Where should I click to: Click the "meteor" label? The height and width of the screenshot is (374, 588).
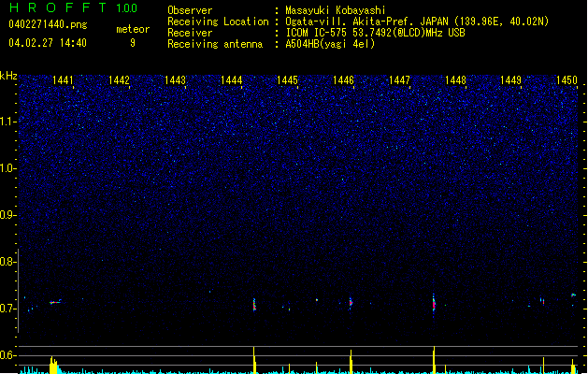point(133,29)
